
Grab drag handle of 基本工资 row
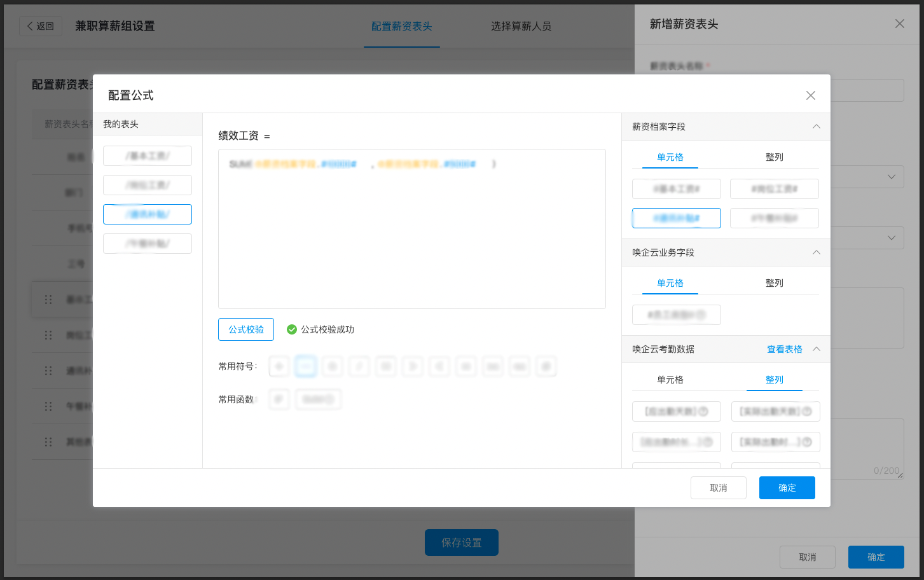[48, 300]
